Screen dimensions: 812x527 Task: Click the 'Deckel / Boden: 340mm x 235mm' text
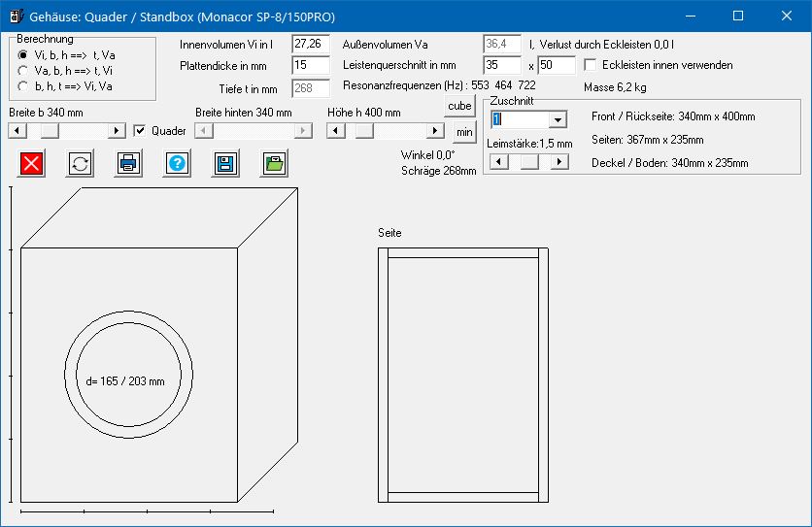[669, 163]
